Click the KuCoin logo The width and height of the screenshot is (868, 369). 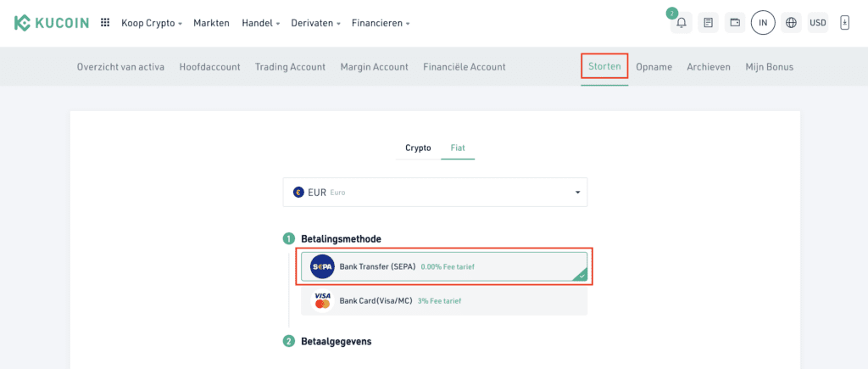[x=51, y=23]
